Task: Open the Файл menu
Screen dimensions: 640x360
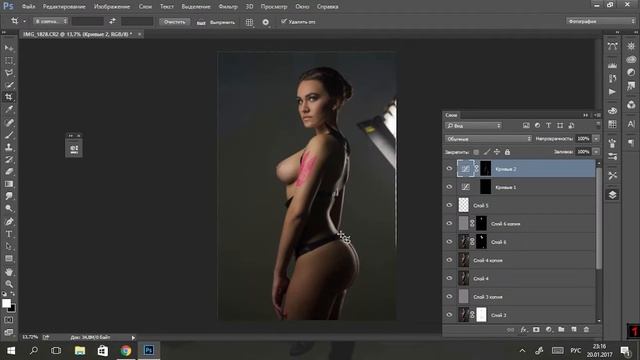Action: 28,7
